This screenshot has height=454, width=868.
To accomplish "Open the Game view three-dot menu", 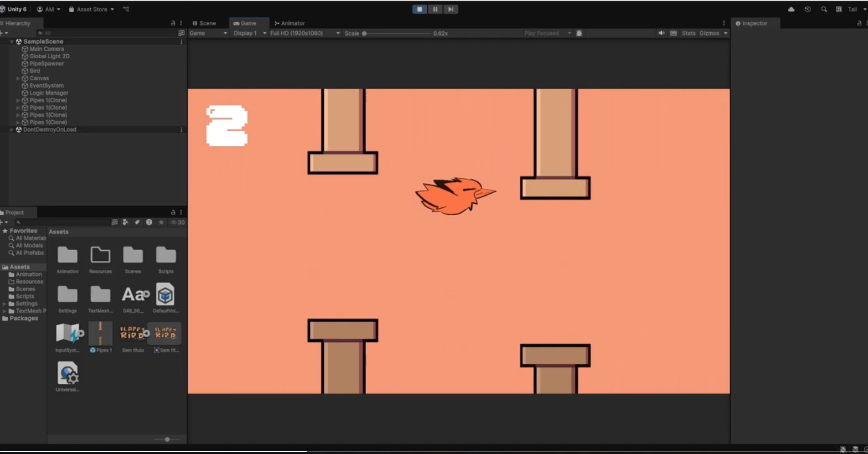I will tap(723, 23).
